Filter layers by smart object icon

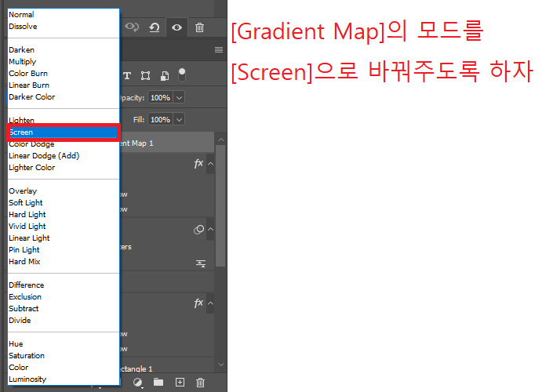pyautogui.click(x=165, y=76)
